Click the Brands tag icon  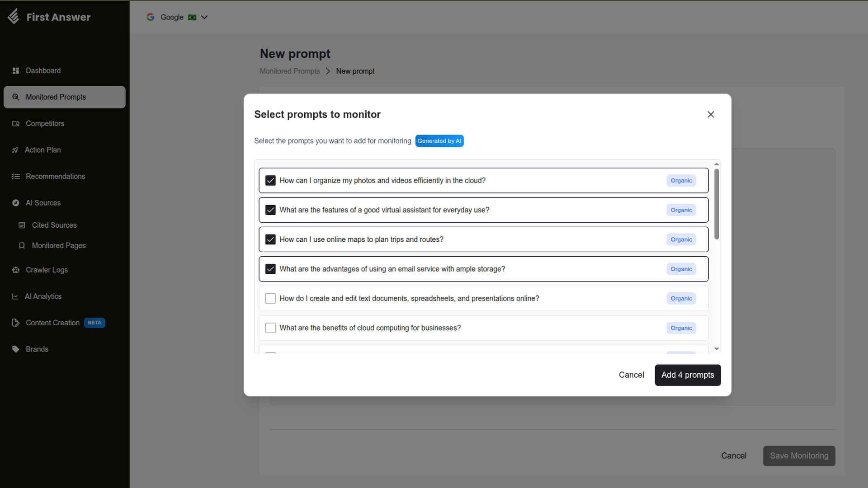16,349
